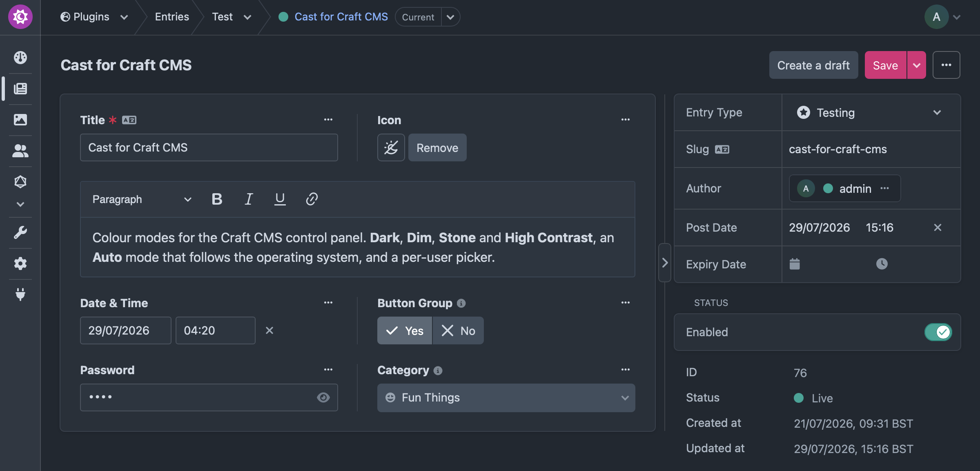Open Plugin Store plug sidebar icon
980x471 pixels.
point(20,295)
